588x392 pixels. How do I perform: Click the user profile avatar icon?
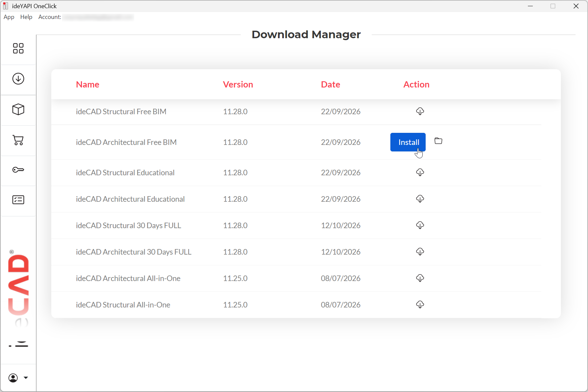click(13, 378)
